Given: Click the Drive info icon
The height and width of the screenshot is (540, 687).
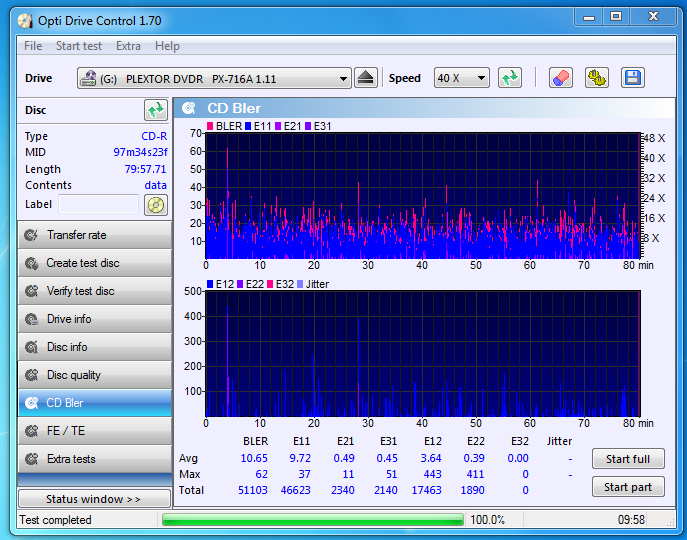Looking at the screenshot, I should click(x=31, y=319).
